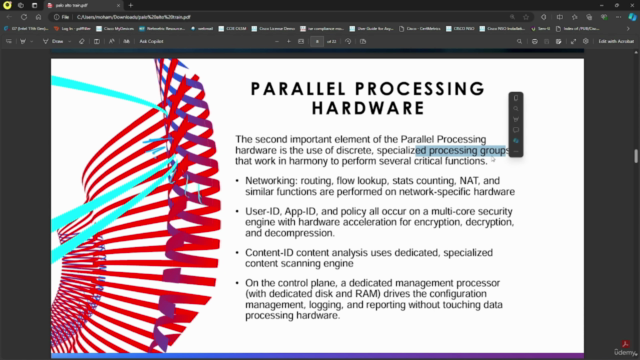
Task: Close the palo alto train.pdf tab
Action: pos(118,5)
